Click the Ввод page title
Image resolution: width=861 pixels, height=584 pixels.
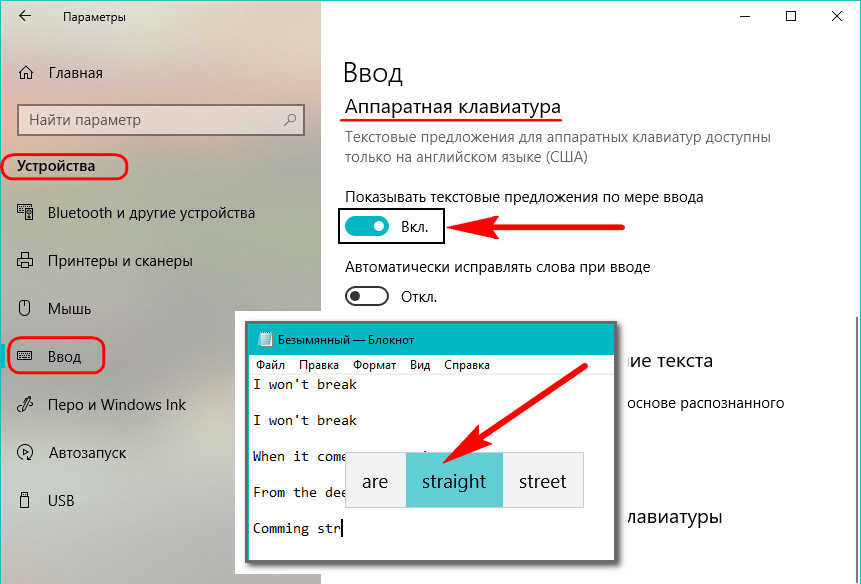(x=373, y=72)
